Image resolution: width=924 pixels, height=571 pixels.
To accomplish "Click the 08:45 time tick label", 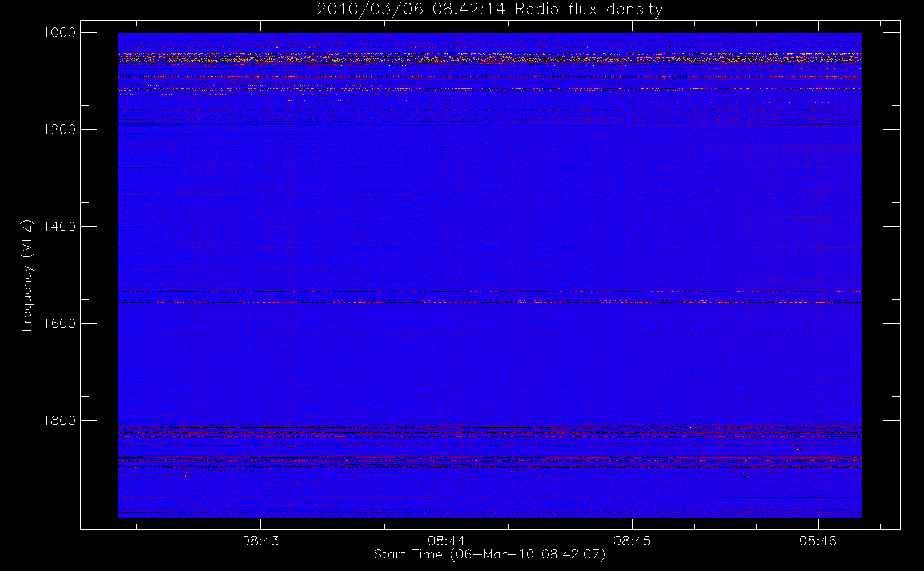I will [632, 541].
